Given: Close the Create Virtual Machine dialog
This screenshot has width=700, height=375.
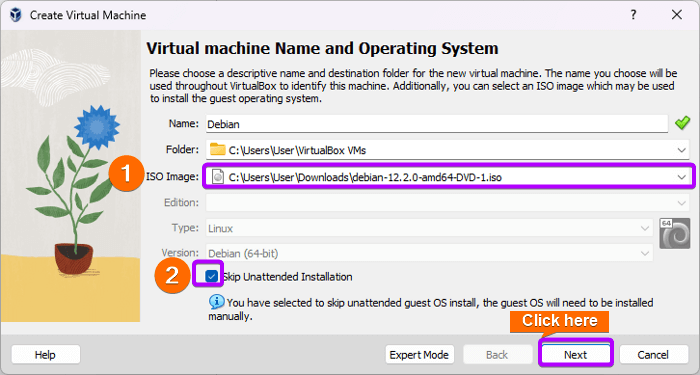Looking at the screenshot, I should (677, 15).
